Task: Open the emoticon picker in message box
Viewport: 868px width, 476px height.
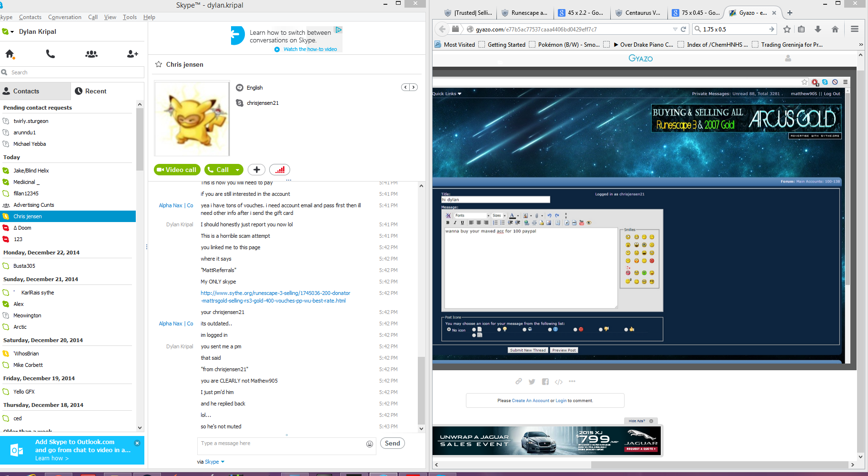Action: pyautogui.click(x=370, y=444)
